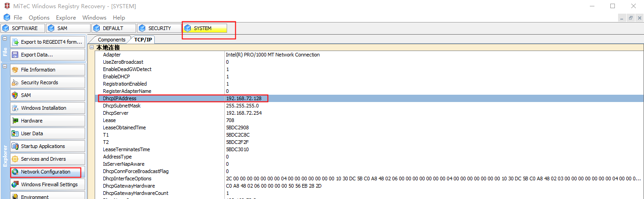Switch to the SOFTWARE hive window
The height and width of the screenshot is (199, 644).
click(22, 28)
